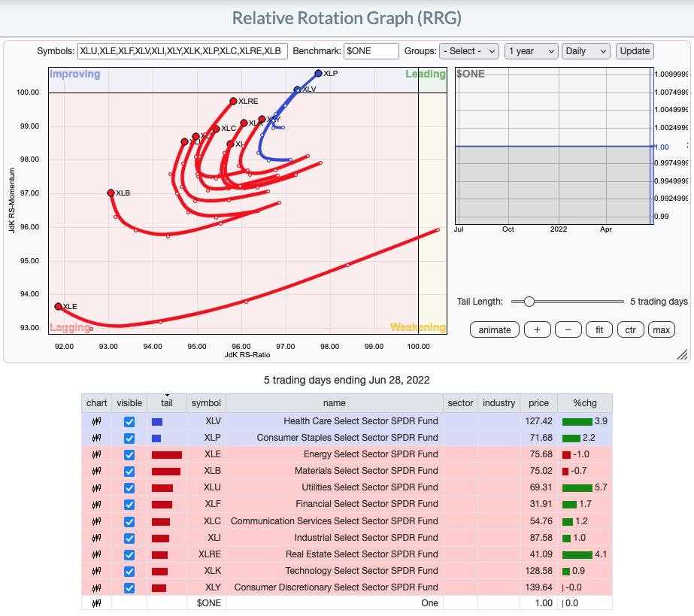
Task: Open chart icon for XLF row
Action: pos(96,504)
